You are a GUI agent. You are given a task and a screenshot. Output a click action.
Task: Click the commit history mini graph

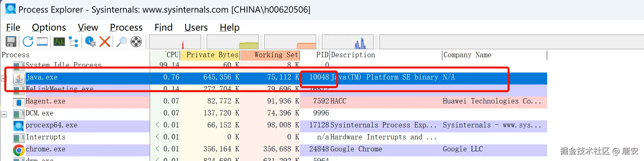point(233,42)
